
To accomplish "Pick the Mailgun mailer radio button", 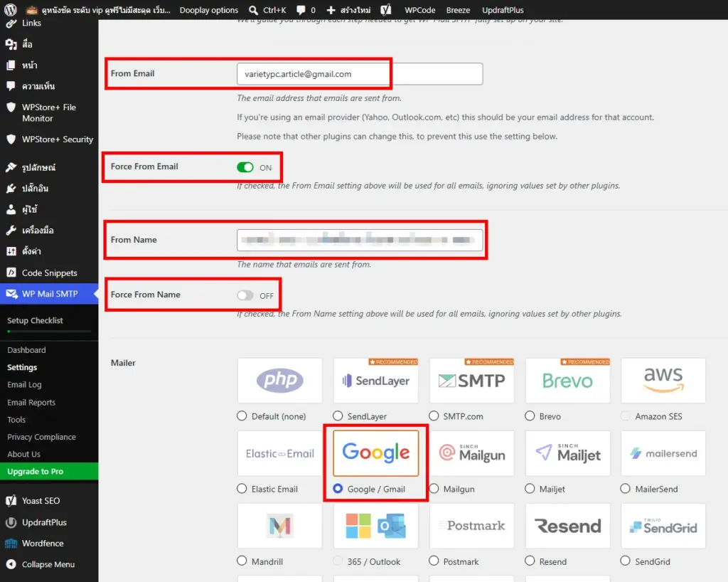I will (x=434, y=488).
